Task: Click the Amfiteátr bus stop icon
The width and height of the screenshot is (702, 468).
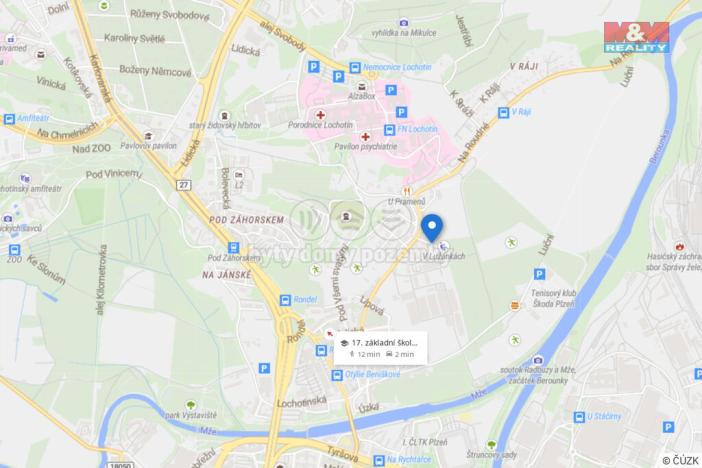Action: click(9, 119)
